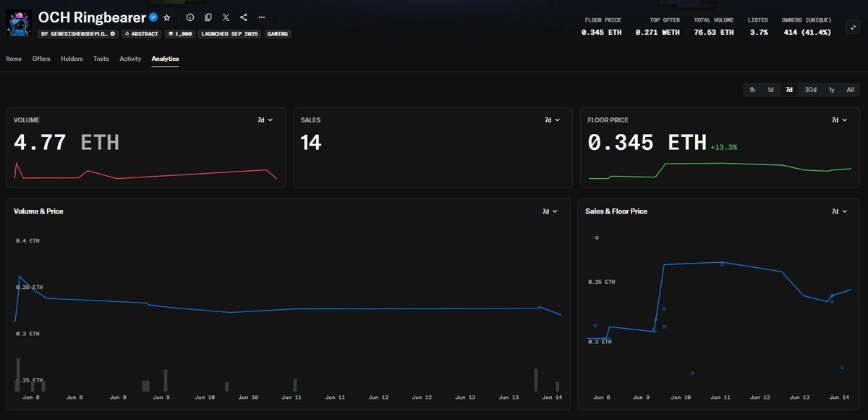Set global time range to All
This screenshot has width=868, height=420.
pos(851,90)
